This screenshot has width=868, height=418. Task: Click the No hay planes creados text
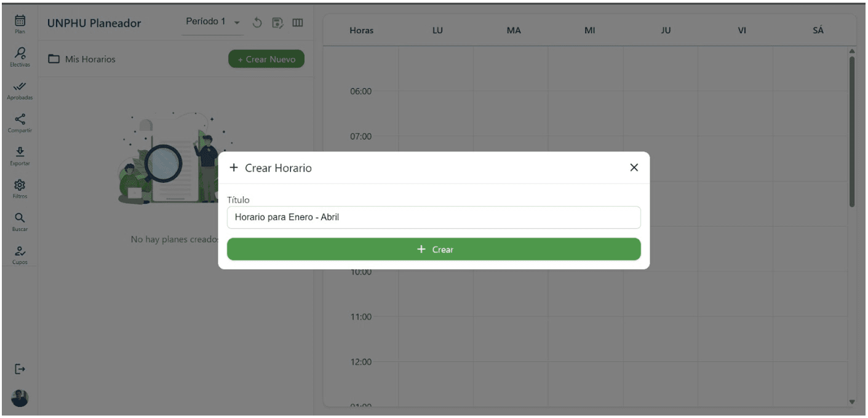[174, 239]
